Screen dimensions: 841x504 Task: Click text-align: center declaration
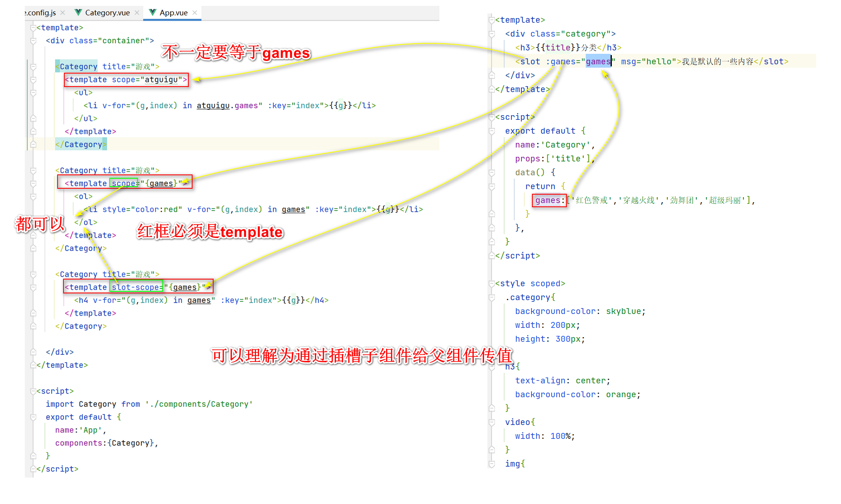[x=563, y=380]
